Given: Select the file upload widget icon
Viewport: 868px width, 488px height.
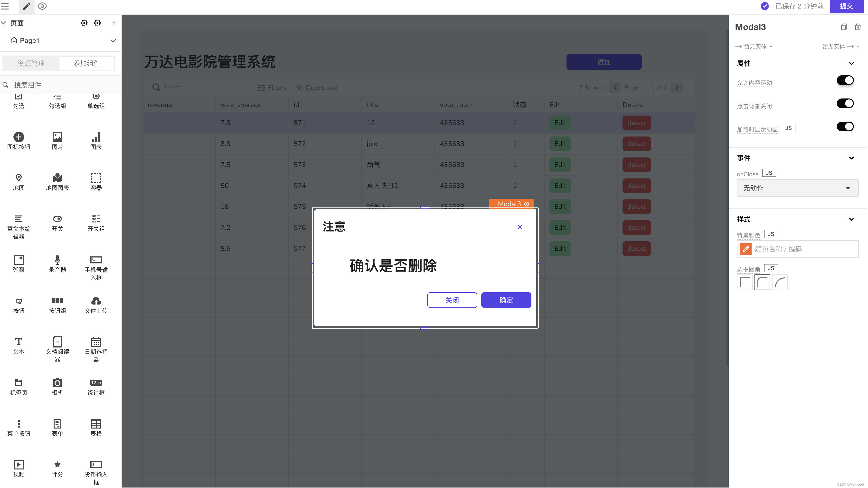Looking at the screenshot, I should click(96, 301).
